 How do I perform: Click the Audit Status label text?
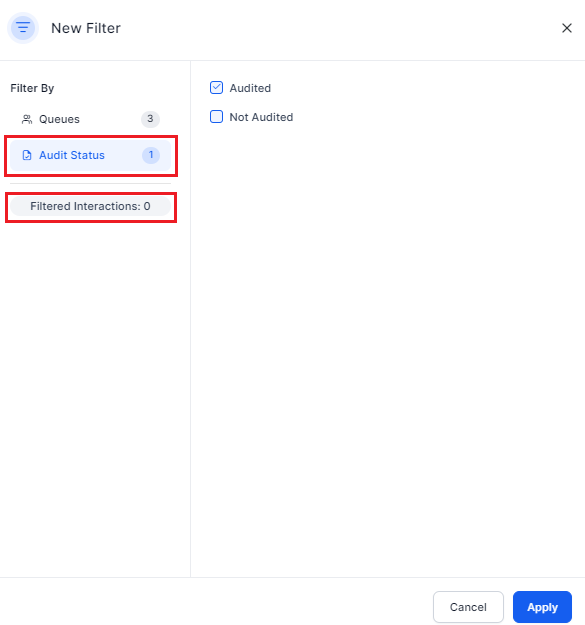(x=72, y=155)
